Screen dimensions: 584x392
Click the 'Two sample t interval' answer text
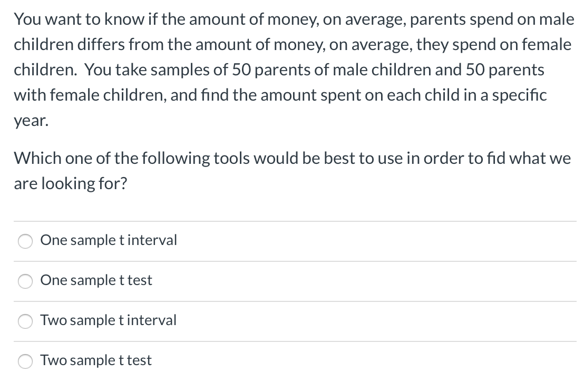click(108, 320)
